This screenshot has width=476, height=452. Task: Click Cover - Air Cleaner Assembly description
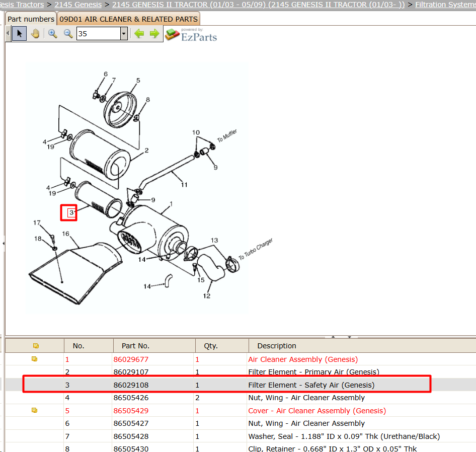[317, 411]
